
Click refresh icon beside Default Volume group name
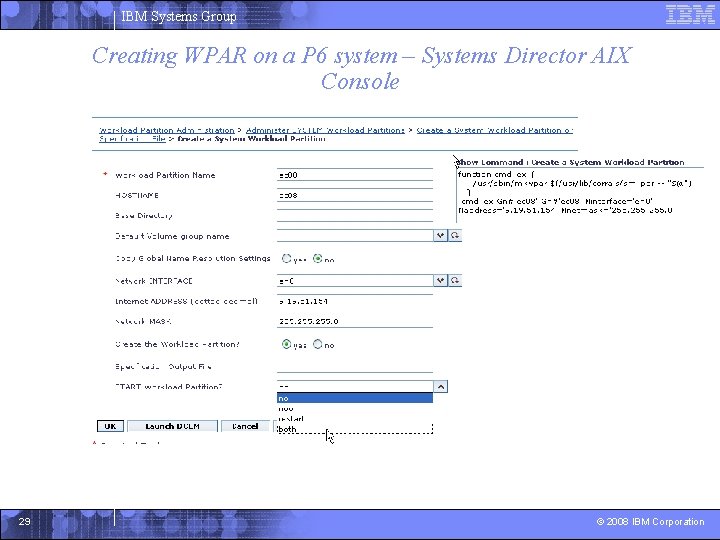click(x=455, y=236)
